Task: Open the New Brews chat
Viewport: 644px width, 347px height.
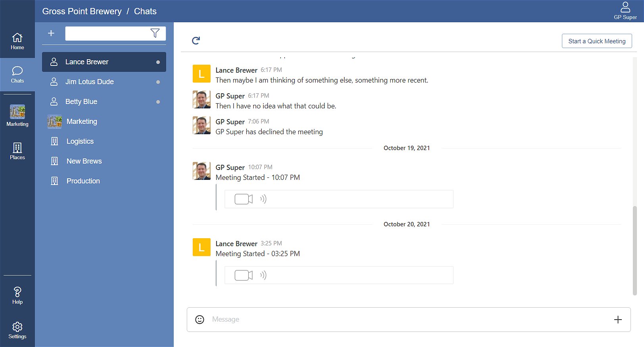Action: click(104, 161)
